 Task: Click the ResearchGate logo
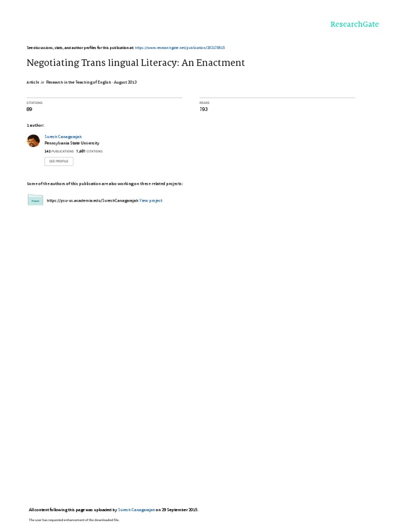[354, 24]
